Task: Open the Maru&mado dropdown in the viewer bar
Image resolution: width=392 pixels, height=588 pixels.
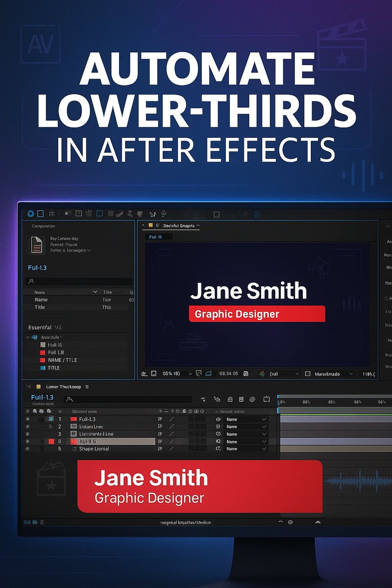Action: (x=329, y=373)
